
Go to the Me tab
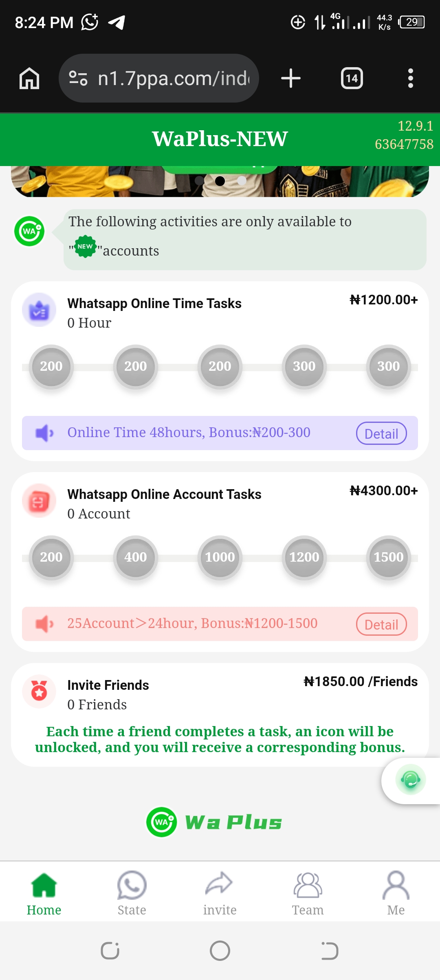tap(396, 893)
